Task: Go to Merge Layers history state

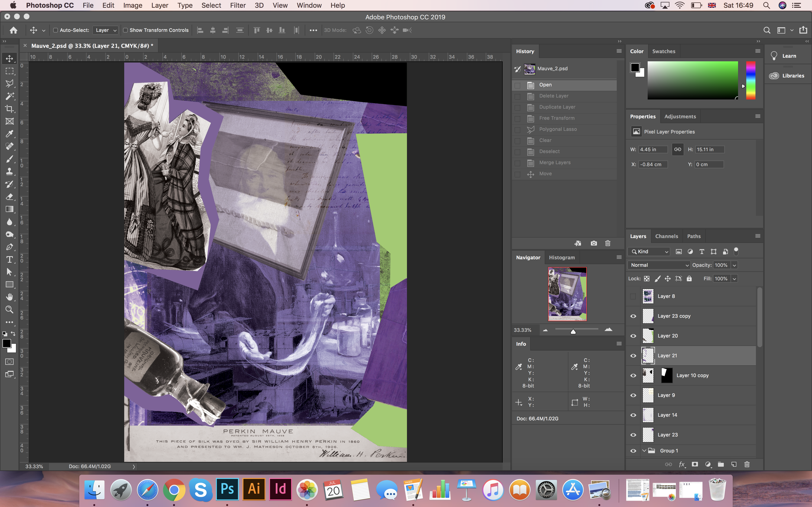Action: (555, 163)
